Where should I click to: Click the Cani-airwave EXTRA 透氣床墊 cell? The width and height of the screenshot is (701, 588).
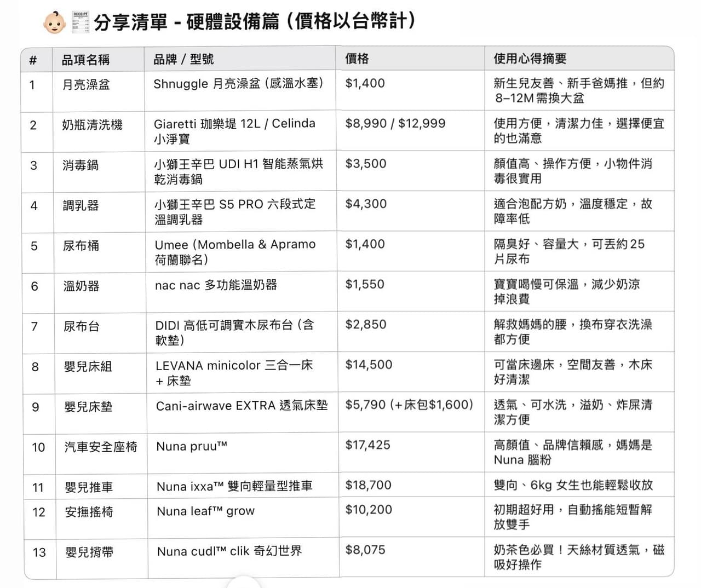coord(242,406)
